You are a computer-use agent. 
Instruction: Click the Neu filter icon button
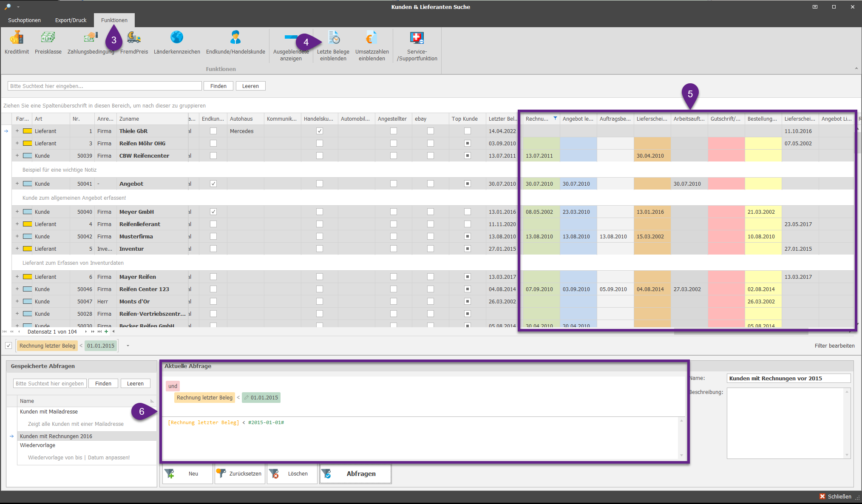187,473
